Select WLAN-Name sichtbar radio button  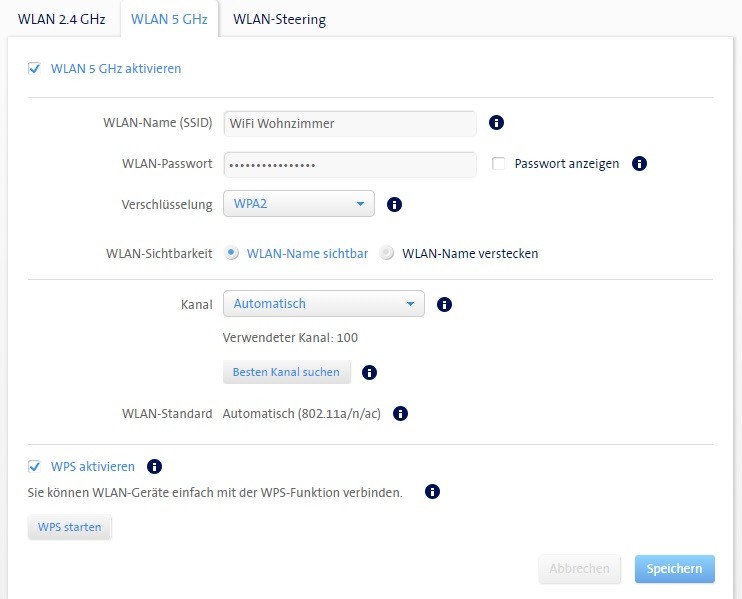pyautogui.click(x=232, y=254)
